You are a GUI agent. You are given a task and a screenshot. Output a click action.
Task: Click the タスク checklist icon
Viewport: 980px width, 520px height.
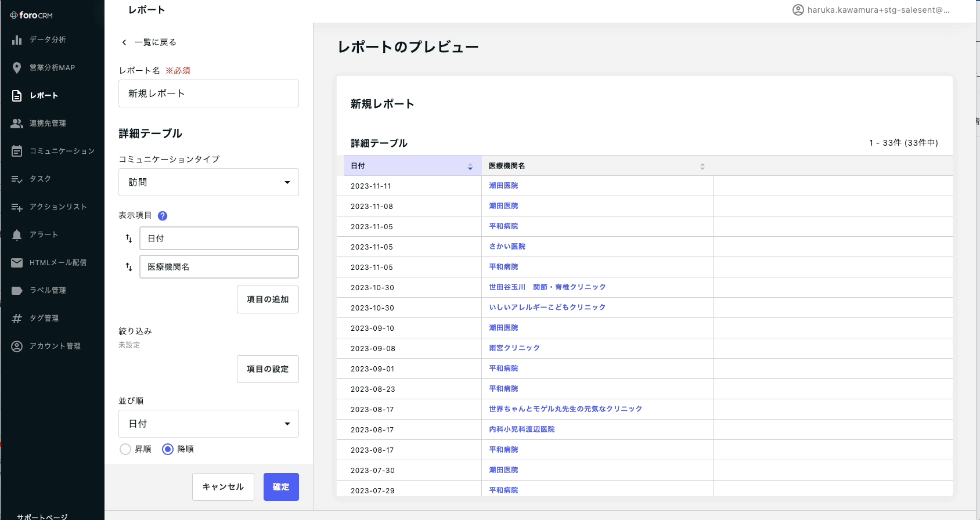pos(17,179)
